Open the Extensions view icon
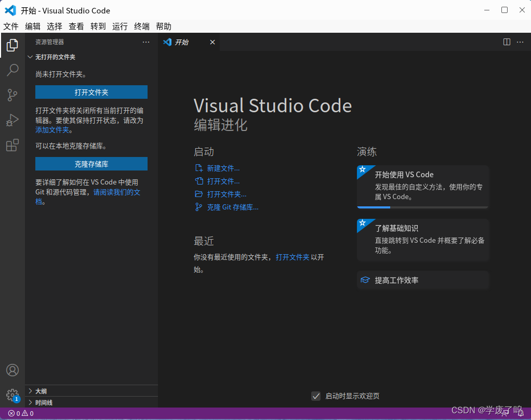 click(12, 145)
